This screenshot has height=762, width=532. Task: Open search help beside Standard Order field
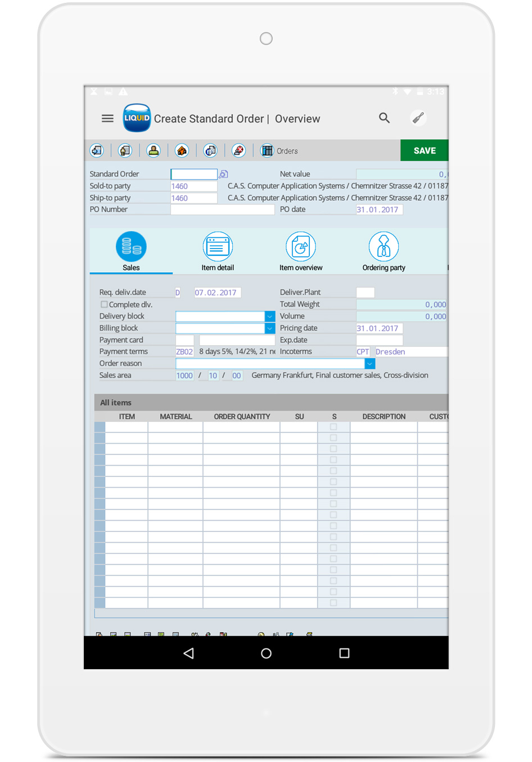pyautogui.click(x=223, y=174)
